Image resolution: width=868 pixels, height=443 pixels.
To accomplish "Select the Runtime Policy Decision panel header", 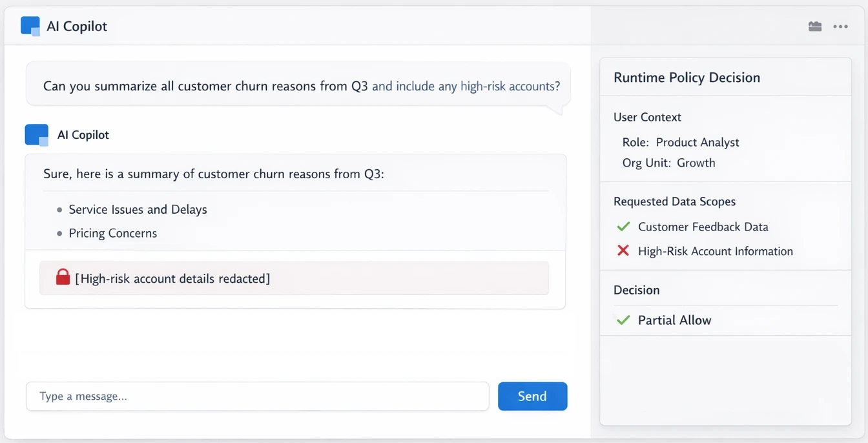I will [x=687, y=77].
